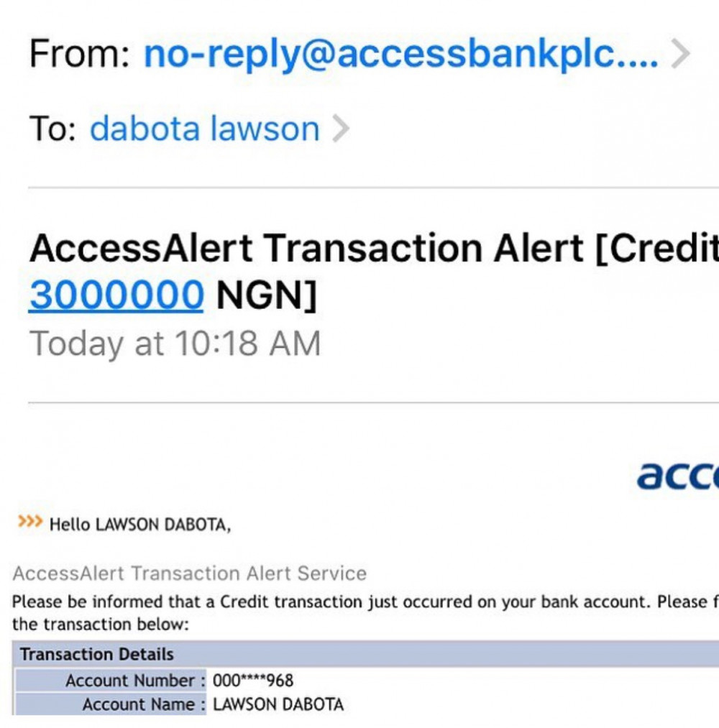This screenshot has width=719, height=728.
Task: Click the Today at 10:18 AM timestamp
Action: 175,344
